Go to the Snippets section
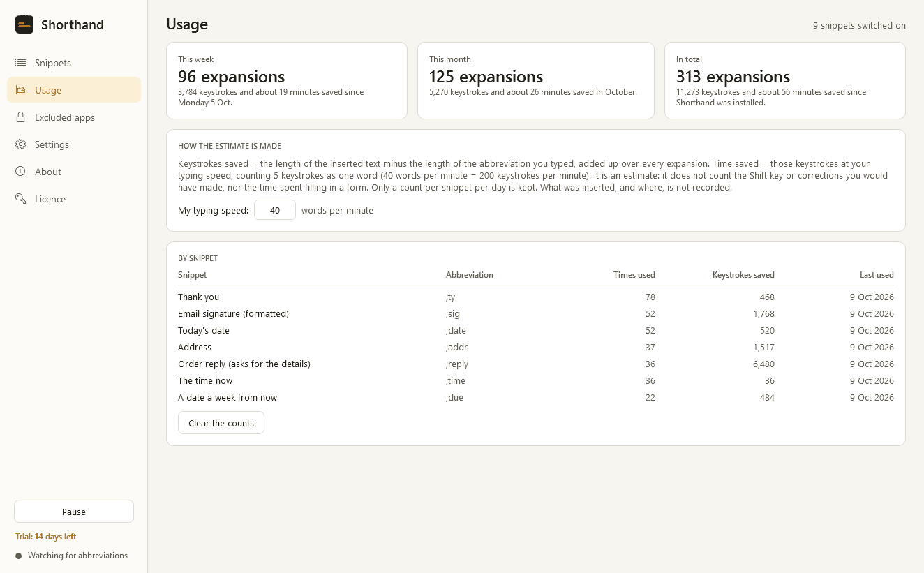The image size is (924, 573). [74, 63]
